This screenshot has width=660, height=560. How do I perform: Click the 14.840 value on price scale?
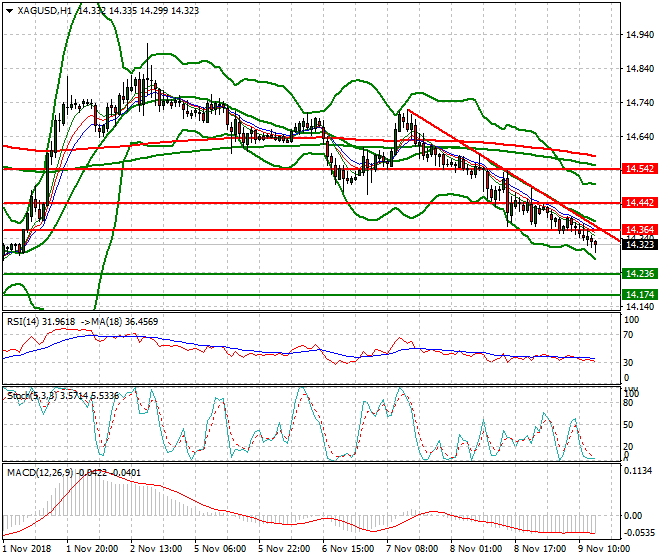[638, 69]
